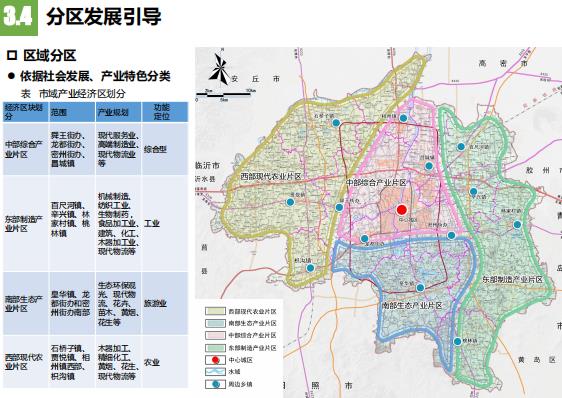The width and height of the screenshot is (562, 398).
Task: Select the 东部制造产业片区 row label in the table
Action: tap(25, 223)
